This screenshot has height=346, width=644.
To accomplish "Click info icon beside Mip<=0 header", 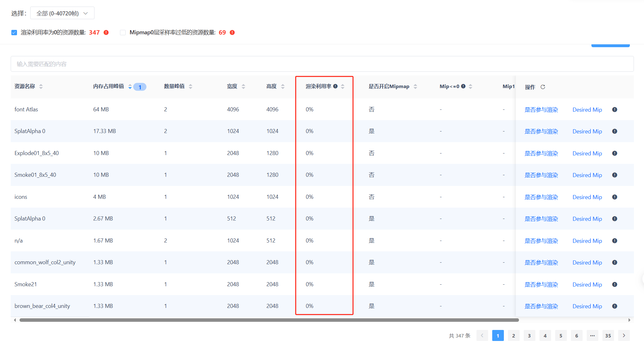I will [463, 86].
